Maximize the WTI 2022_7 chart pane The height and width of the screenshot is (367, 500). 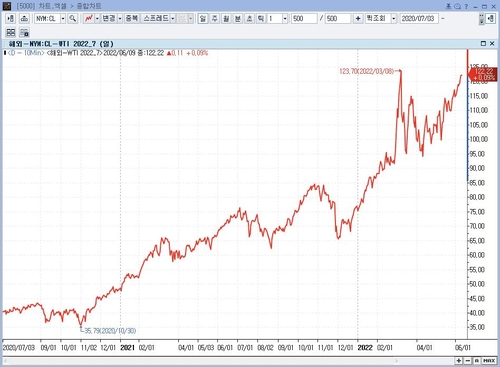(x=483, y=43)
